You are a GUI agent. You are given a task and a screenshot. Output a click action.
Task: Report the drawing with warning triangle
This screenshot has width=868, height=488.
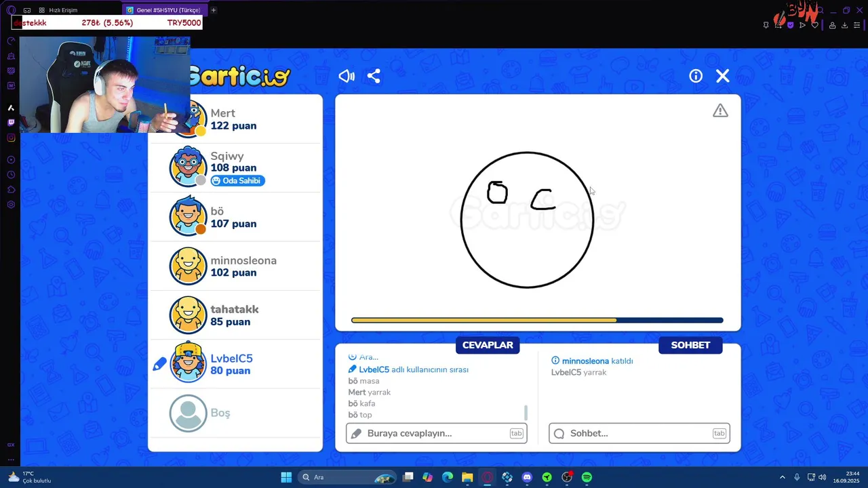[x=720, y=110]
